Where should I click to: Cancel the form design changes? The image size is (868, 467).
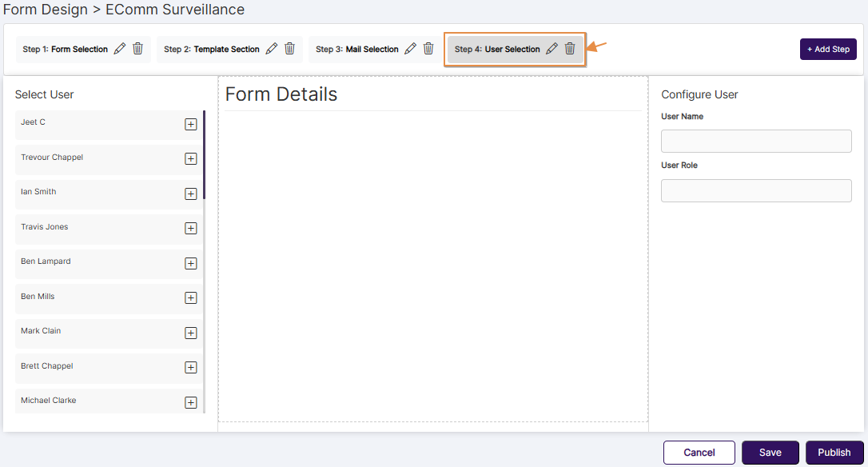coord(699,452)
